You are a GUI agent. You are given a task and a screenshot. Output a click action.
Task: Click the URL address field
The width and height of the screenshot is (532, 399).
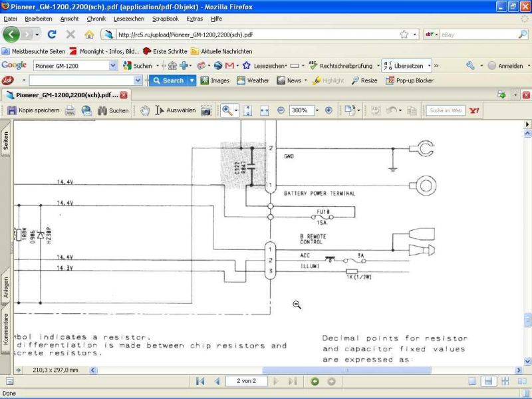(x=258, y=35)
